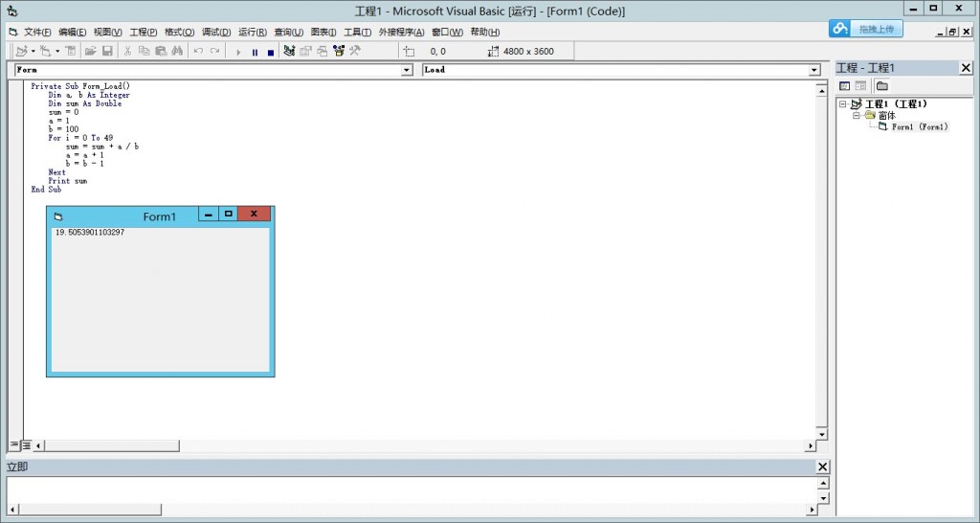Viewport: 980px width, 523px height.
Task: Click View Code icon in project panel
Action: click(x=844, y=86)
